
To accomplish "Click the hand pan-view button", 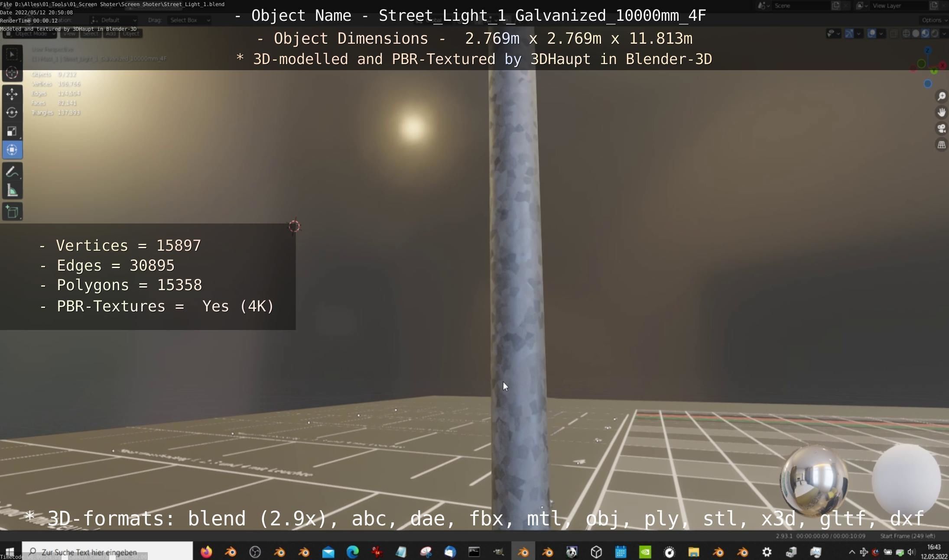I will 941,113.
